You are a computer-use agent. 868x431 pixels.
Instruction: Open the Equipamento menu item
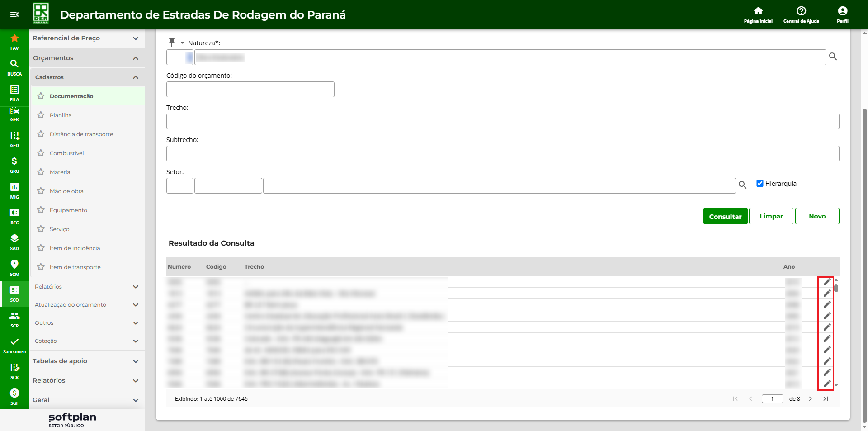68,210
